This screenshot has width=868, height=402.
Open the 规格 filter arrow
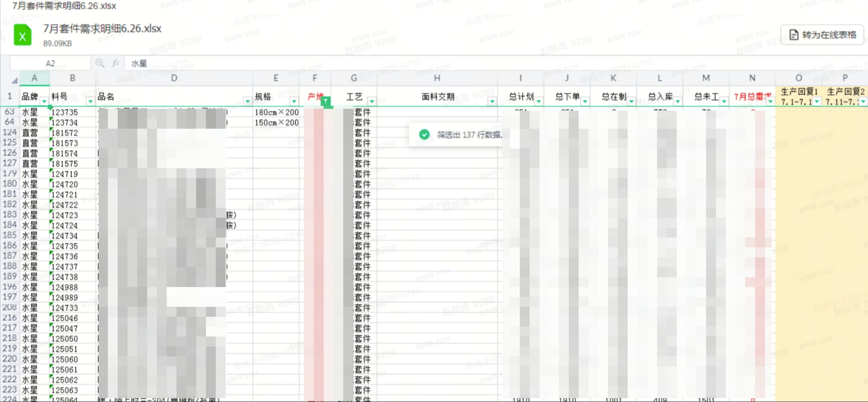click(294, 101)
